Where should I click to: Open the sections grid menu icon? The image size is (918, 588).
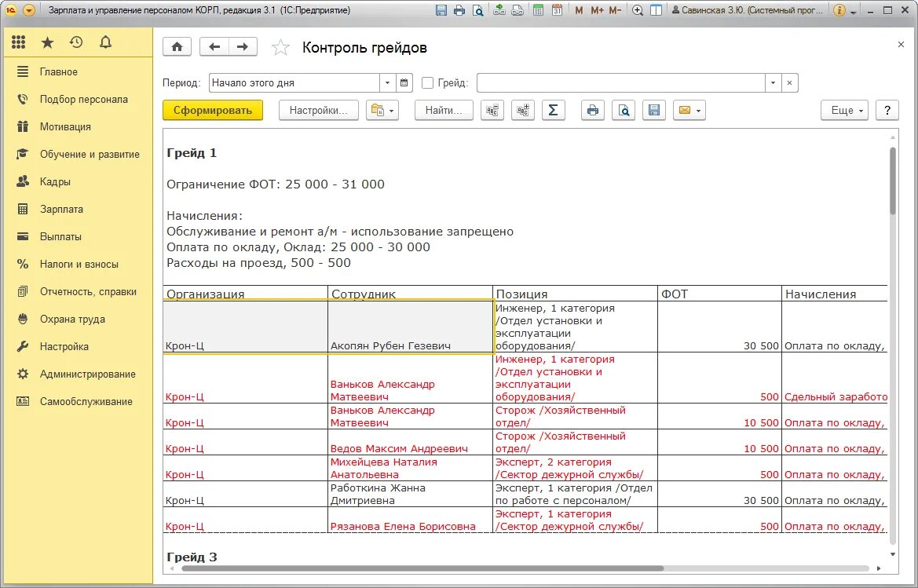click(x=18, y=42)
